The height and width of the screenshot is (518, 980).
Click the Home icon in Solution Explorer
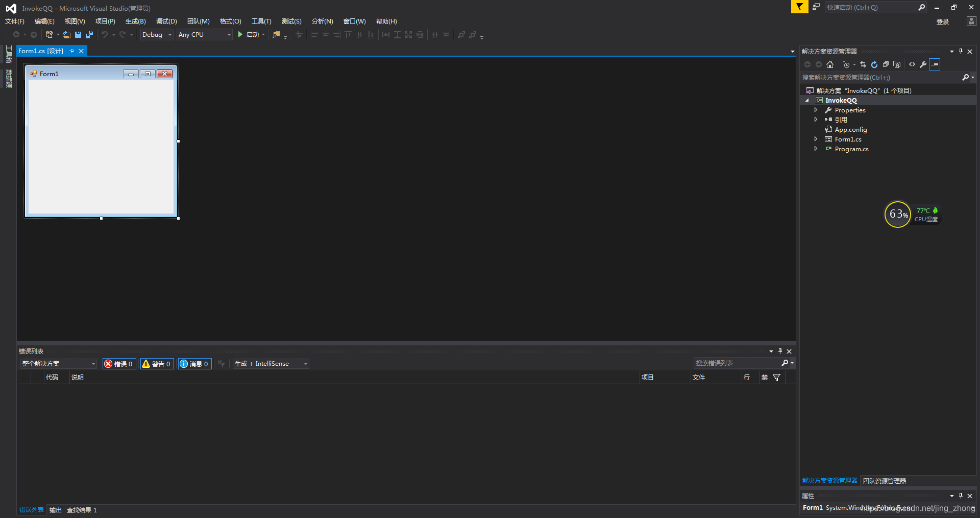coord(830,64)
